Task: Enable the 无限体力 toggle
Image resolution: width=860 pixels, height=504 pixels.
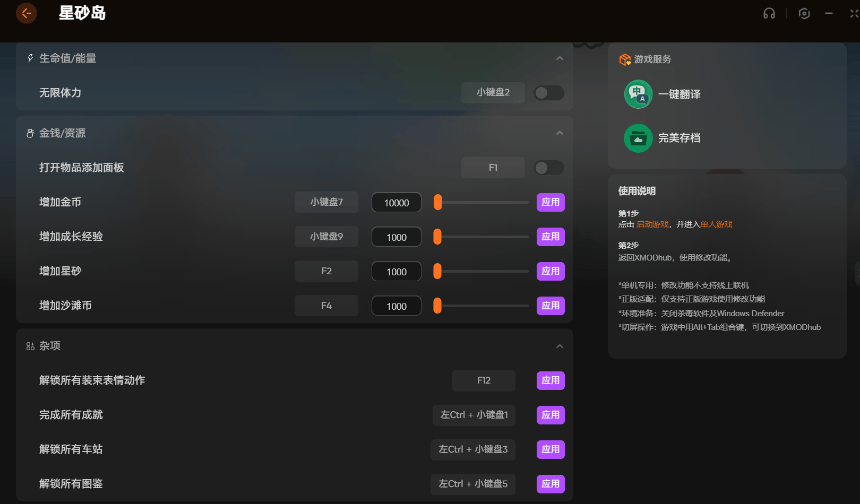Action: [x=549, y=93]
